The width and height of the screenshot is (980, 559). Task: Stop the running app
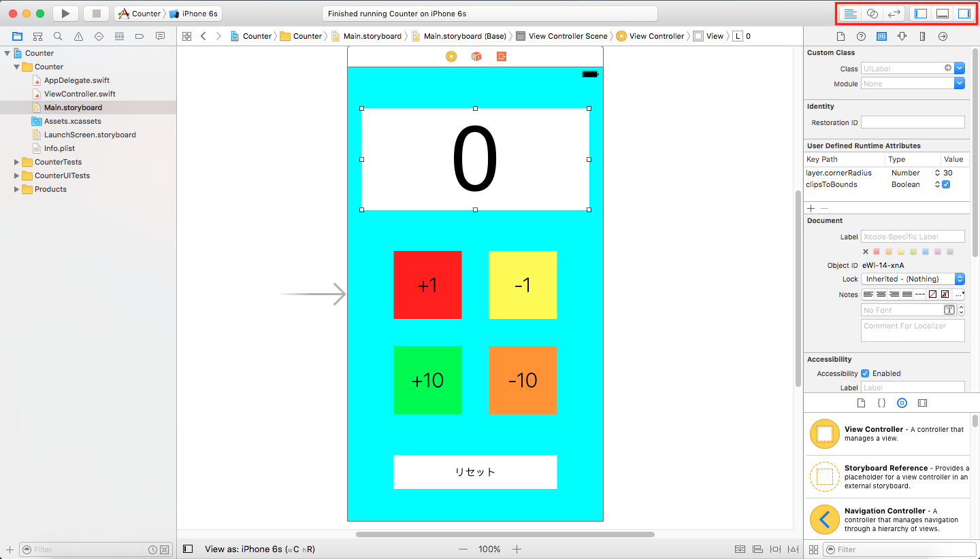pos(96,14)
